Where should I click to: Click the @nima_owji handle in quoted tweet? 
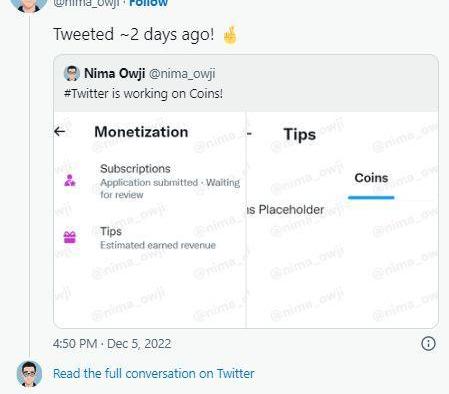tap(182, 74)
